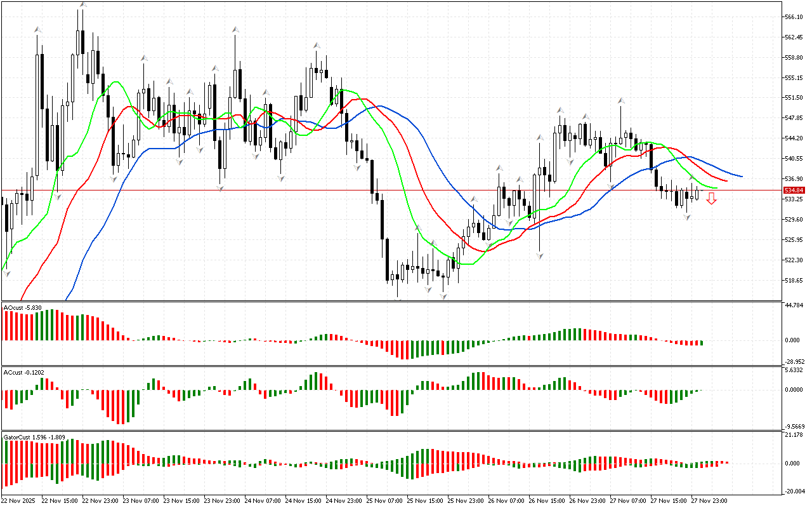Click the red down arrow signal
The image size is (812, 508).
click(712, 199)
